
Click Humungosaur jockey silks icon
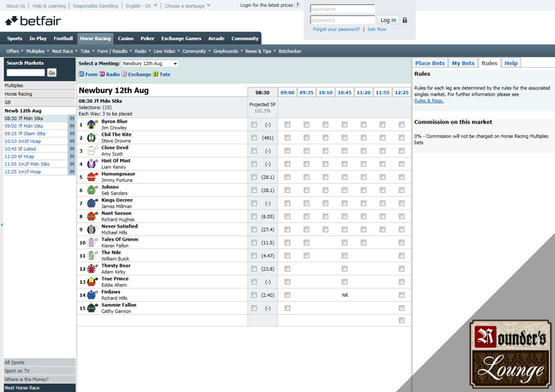point(92,177)
